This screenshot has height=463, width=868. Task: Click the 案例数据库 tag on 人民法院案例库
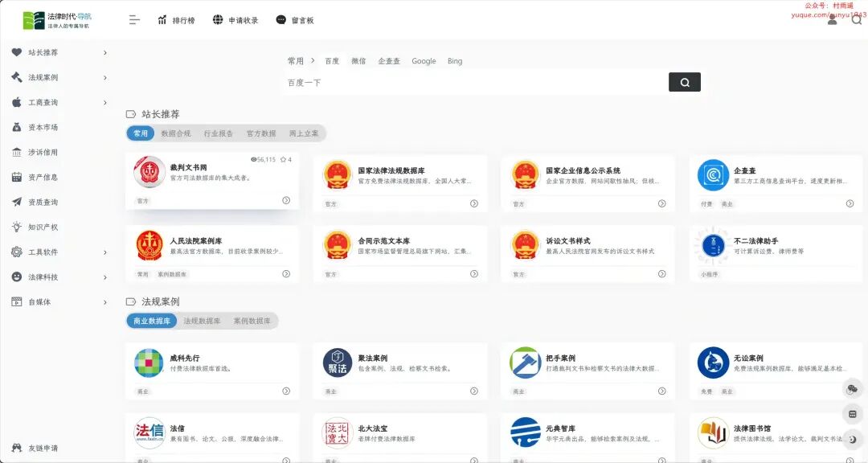[x=172, y=274]
